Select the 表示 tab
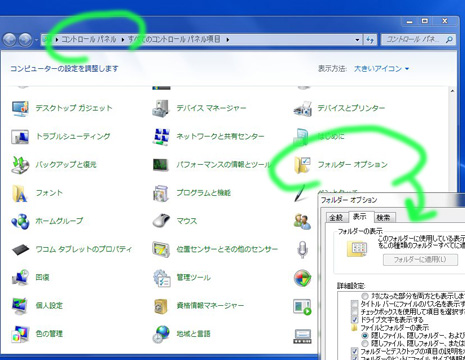 [x=359, y=217]
